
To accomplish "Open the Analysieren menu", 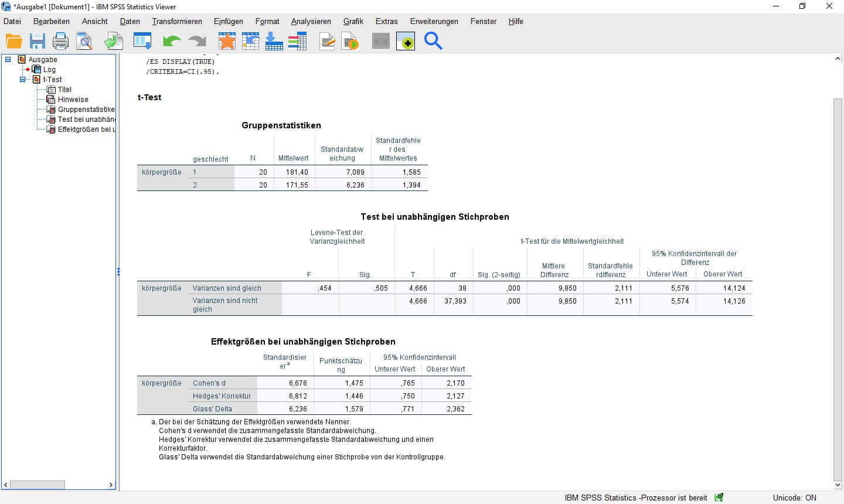I will 311,21.
